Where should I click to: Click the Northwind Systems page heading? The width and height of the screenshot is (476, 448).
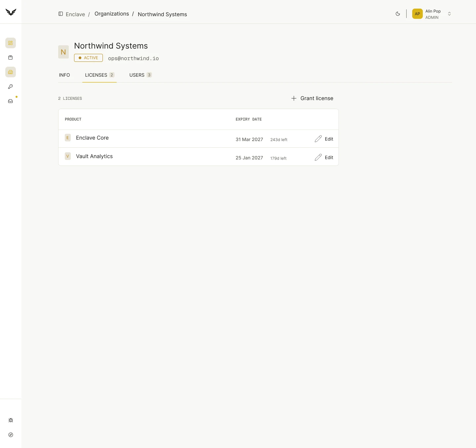click(111, 46)
